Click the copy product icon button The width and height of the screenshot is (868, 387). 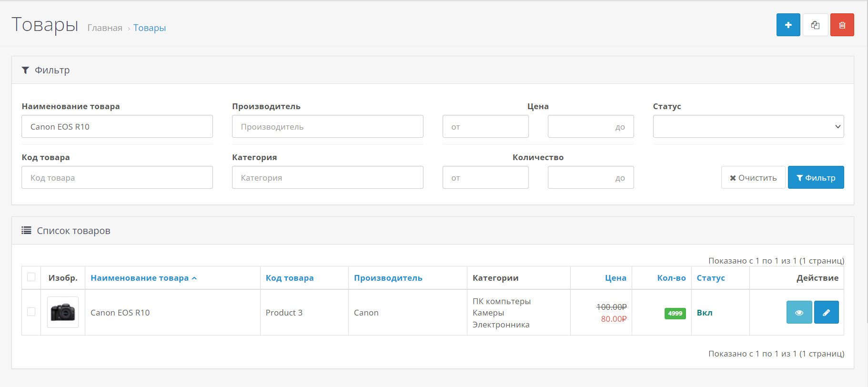[x=815, y=25]
